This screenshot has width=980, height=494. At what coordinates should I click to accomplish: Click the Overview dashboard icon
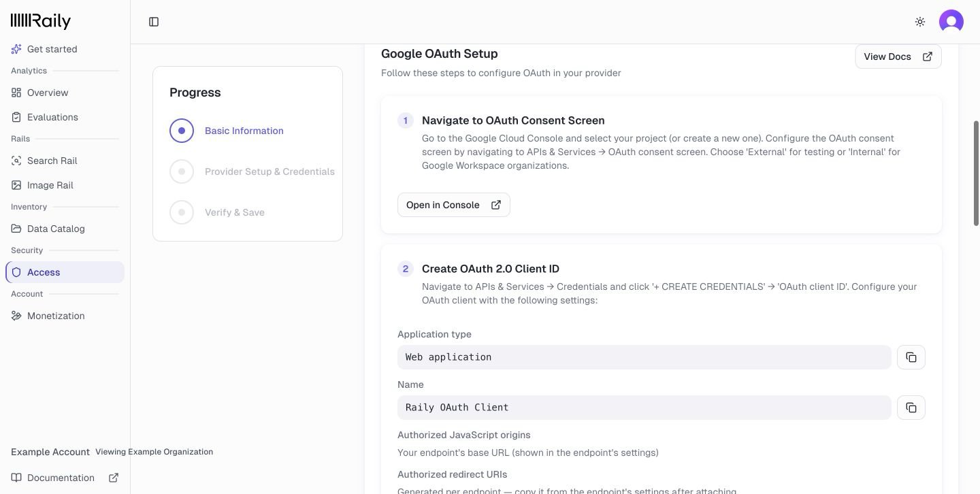click(x=16, y=93)
